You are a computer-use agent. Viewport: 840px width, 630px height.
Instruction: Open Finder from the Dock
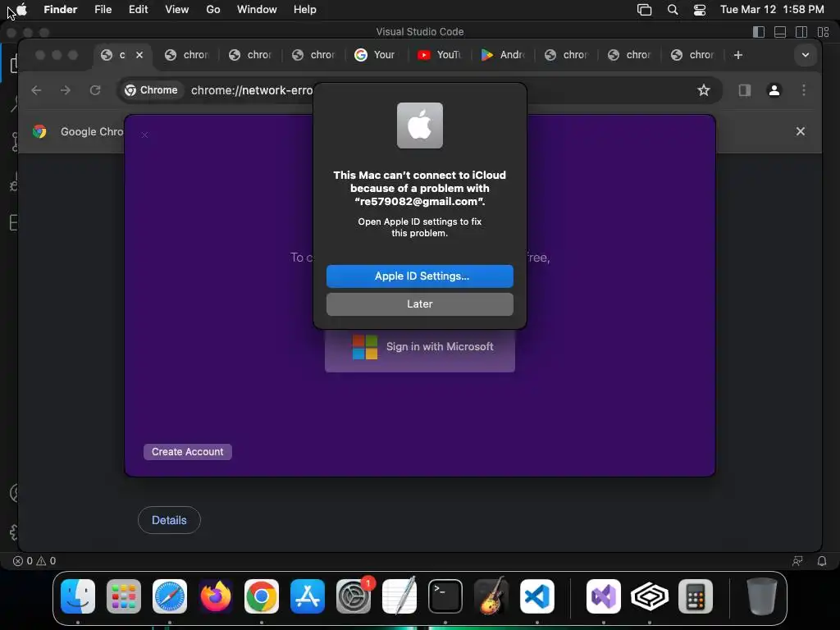[78, 596]
